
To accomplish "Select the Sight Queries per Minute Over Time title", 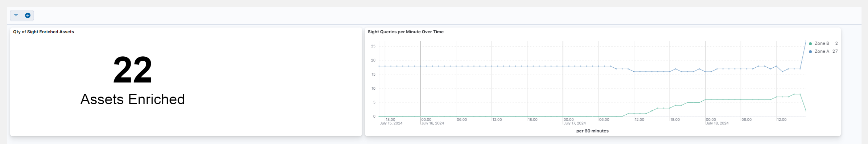I will click(406, 32).
